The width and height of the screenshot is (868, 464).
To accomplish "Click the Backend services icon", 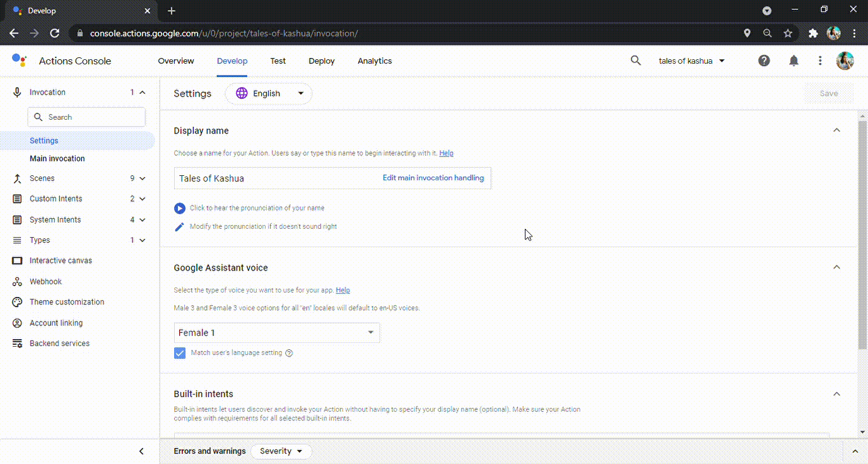I will coord(18,344).
